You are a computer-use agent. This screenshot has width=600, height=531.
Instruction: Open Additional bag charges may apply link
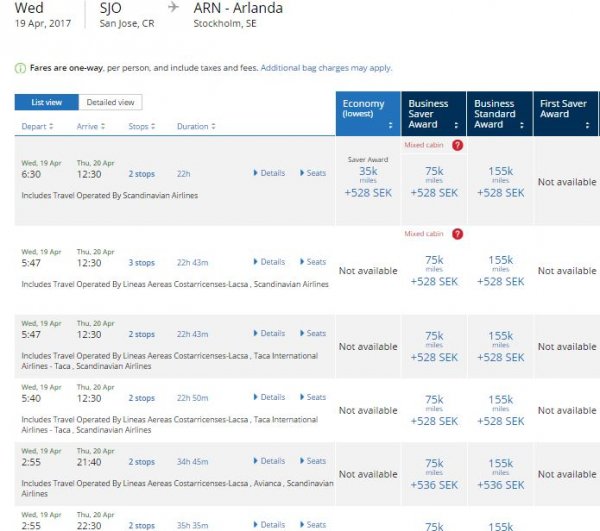pyautogui.click(x=326, y=68)
